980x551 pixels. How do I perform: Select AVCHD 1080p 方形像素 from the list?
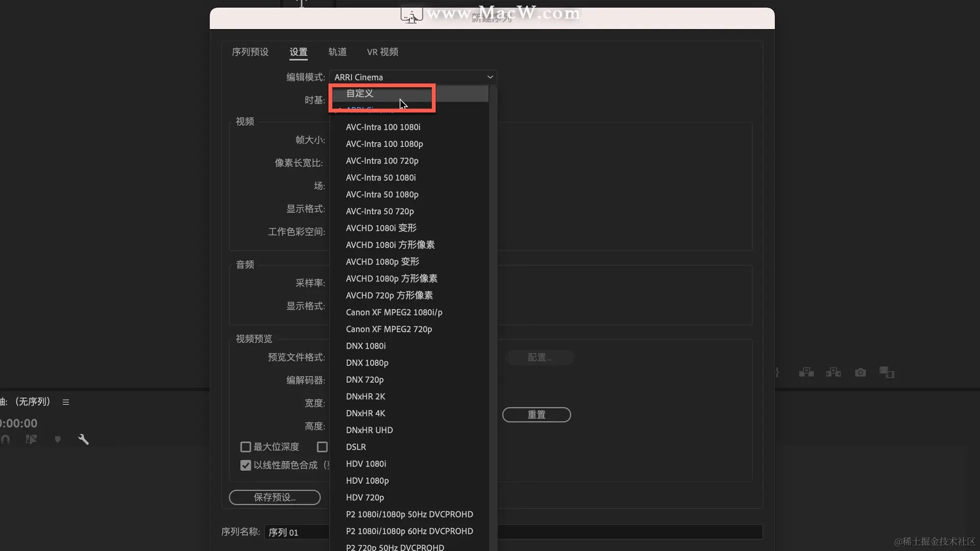(391, 279)
